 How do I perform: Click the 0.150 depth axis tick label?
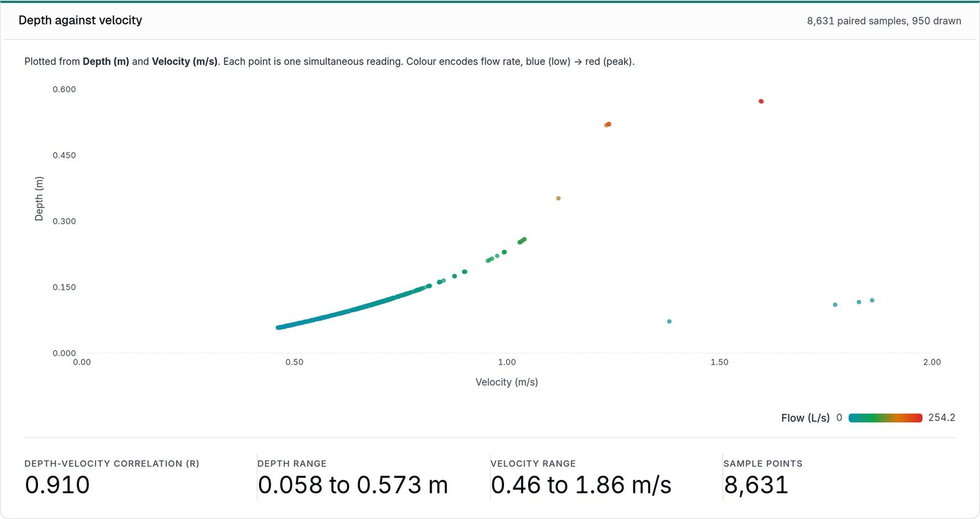(64, 287)
